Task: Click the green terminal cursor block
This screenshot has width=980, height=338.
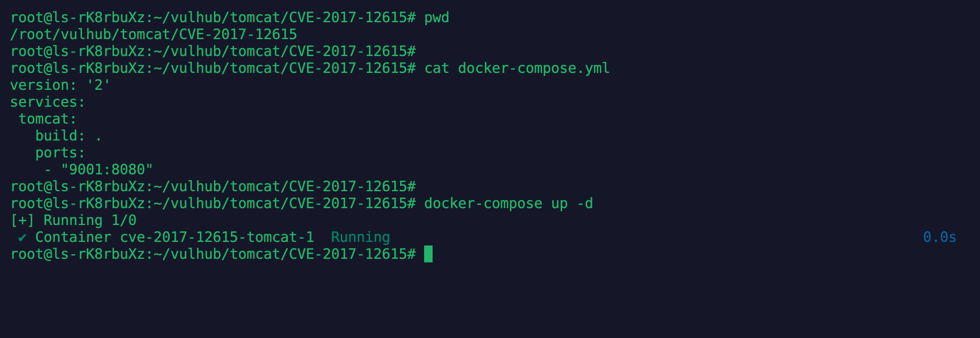Action: click(x=428, y=254)
